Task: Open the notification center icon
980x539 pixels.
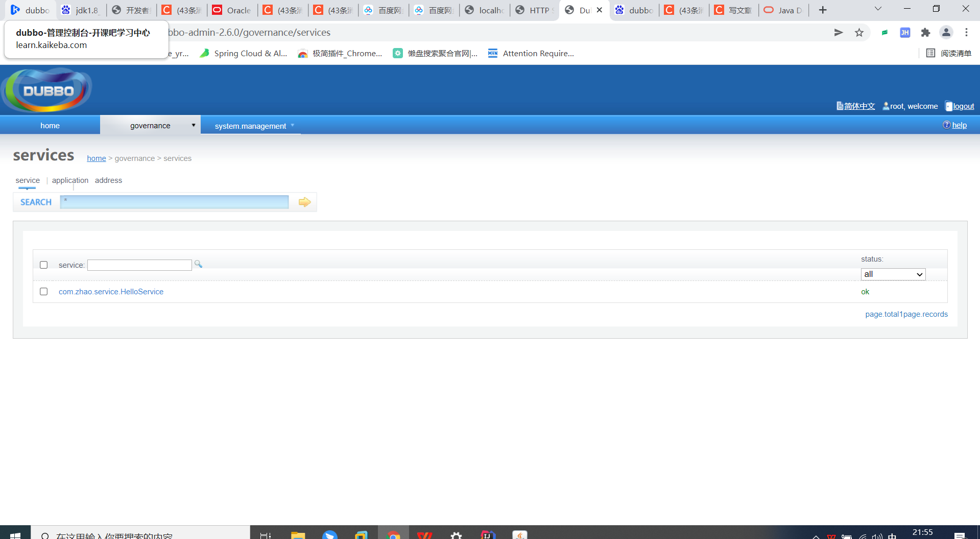Action: coord(960,535)
